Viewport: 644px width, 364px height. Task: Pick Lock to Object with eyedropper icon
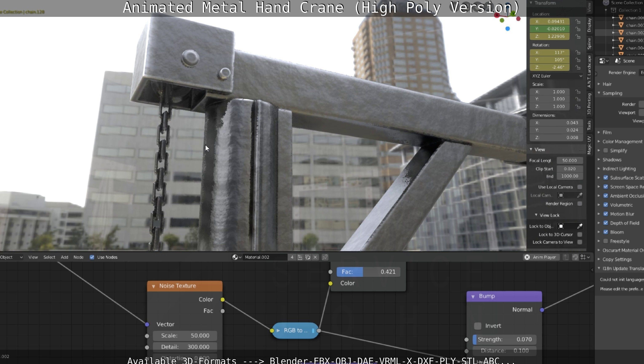point(580,226)
